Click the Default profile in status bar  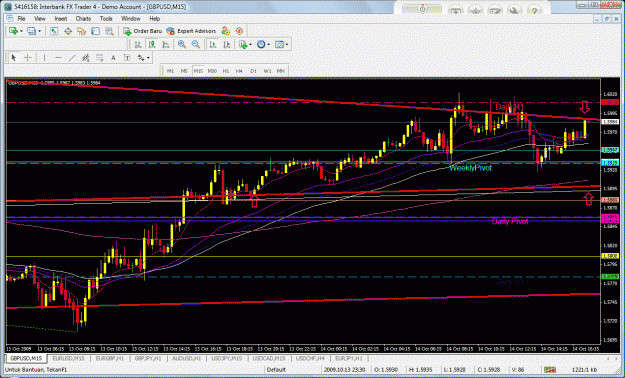pos(276,370)
